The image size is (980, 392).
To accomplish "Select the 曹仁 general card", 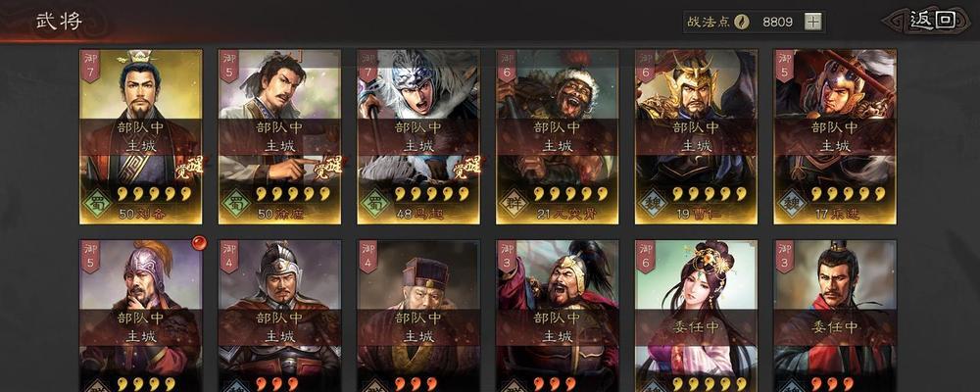I will click(x=696, y=136).
